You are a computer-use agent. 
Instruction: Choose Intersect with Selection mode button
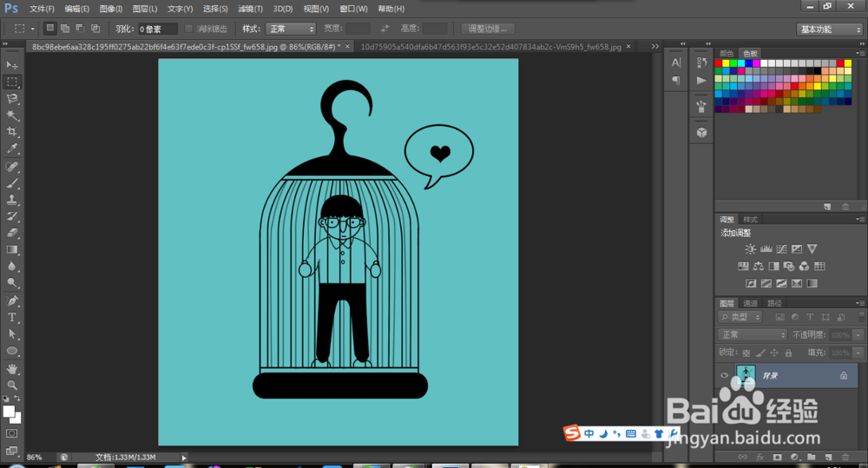point(95,29)
